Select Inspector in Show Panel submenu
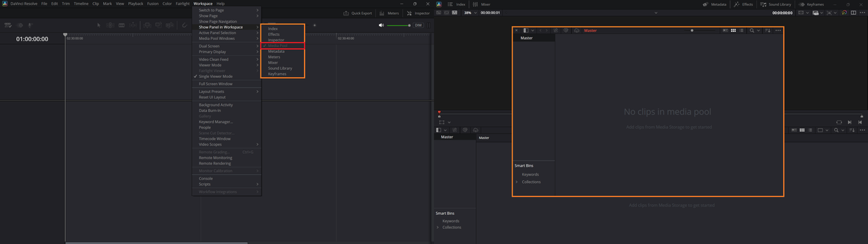The width and height of the screenshot is (868, 244). 282,40
